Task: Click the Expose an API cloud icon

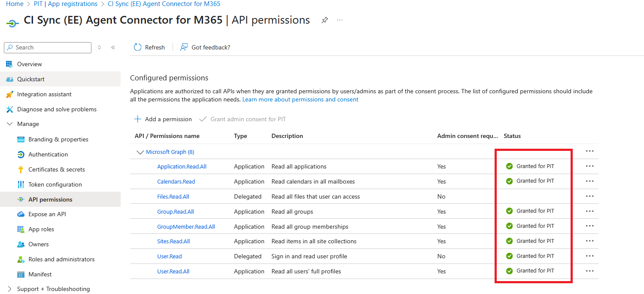Action: 21,214
